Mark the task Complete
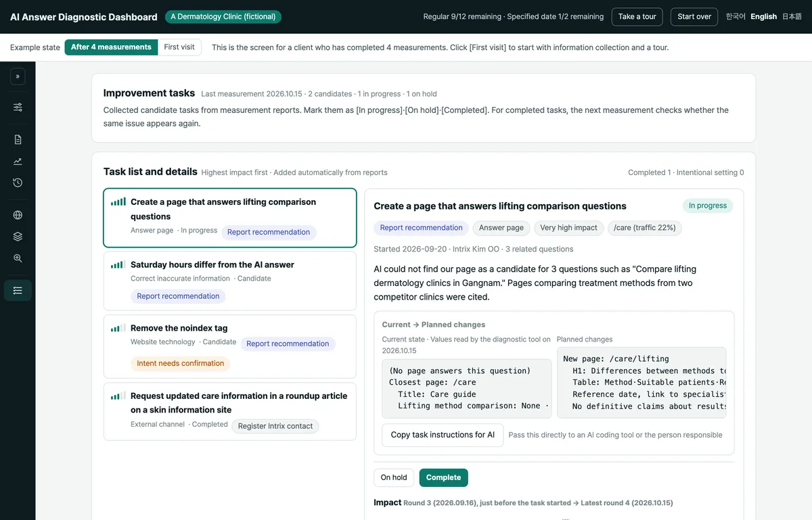This screenshot has width=812, height=520. tap(443, 477)
